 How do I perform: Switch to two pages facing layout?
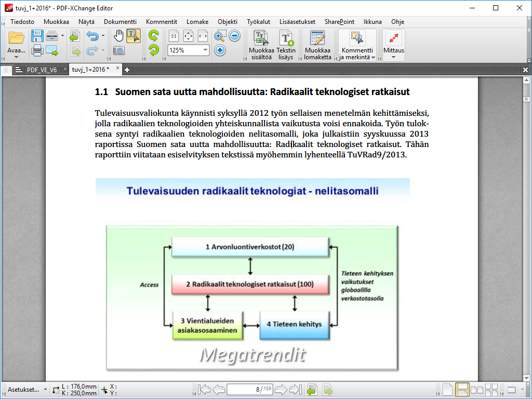477,390
